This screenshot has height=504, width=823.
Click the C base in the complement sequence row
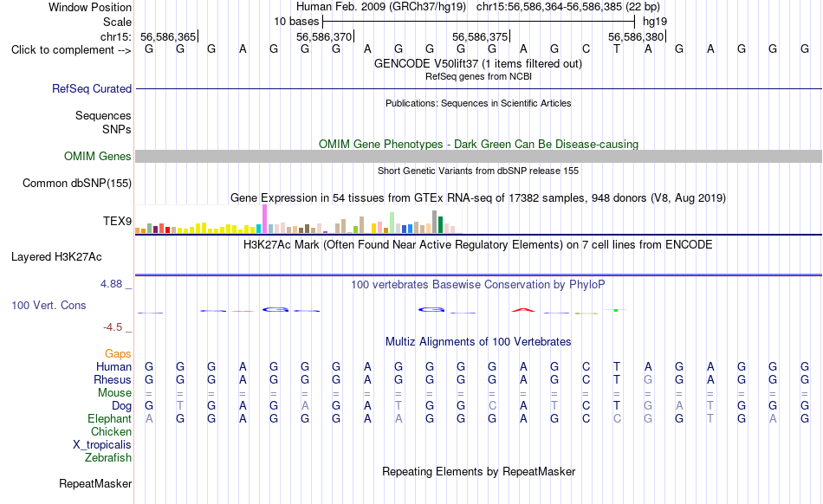click(x=586, y=49)
